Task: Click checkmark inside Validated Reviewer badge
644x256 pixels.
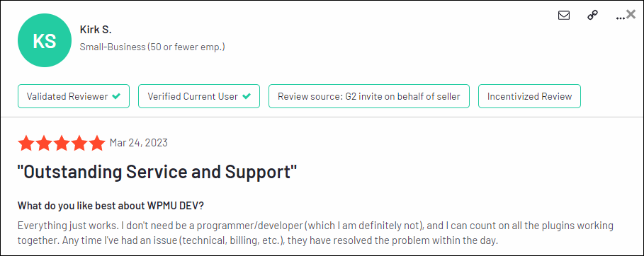Action: point(116,96)
